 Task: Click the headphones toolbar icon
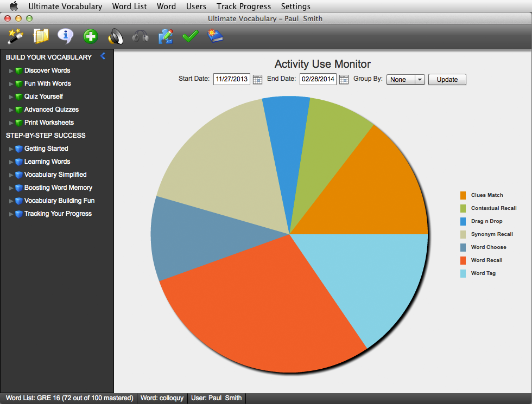pos(141,36)
